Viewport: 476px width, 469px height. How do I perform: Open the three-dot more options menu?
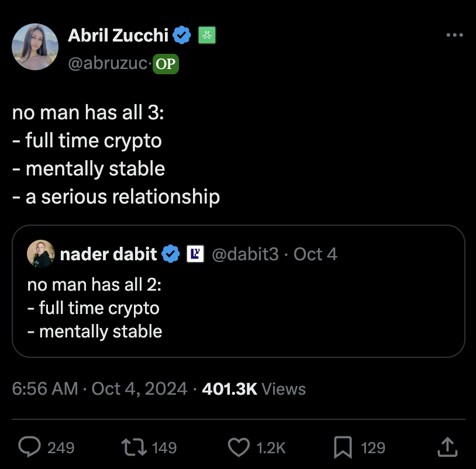click(454, 36)
